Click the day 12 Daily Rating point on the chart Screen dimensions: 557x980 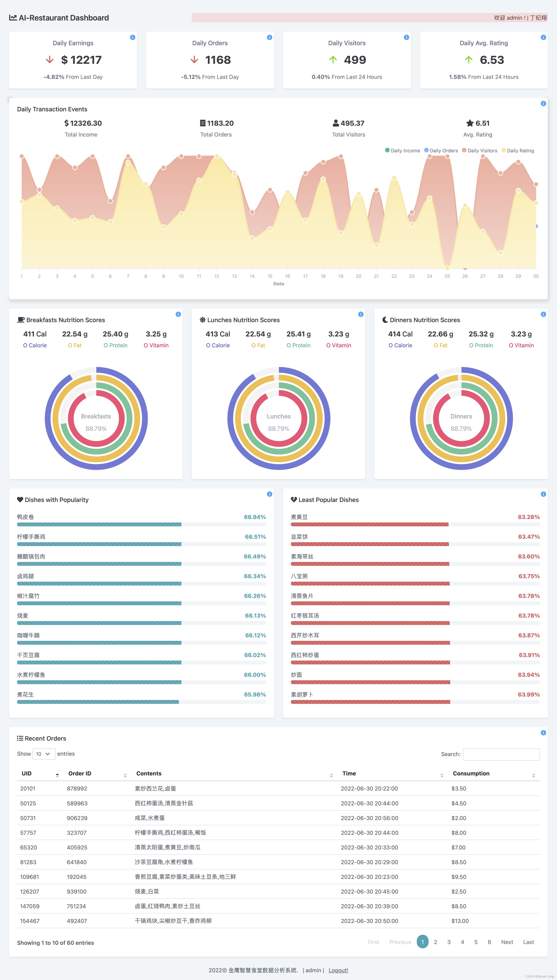(x=217, y=156)
